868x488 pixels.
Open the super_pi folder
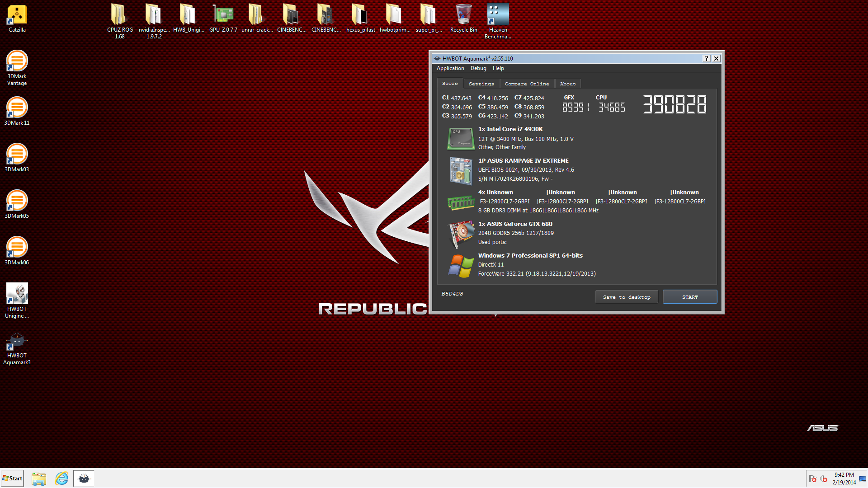click(429, 18)
